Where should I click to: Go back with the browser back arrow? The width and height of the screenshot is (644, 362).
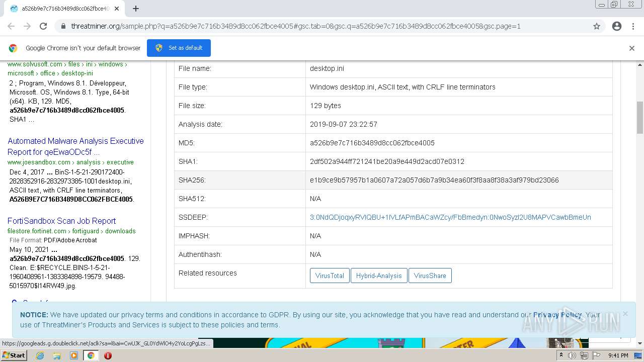click(x=11, y=26)
